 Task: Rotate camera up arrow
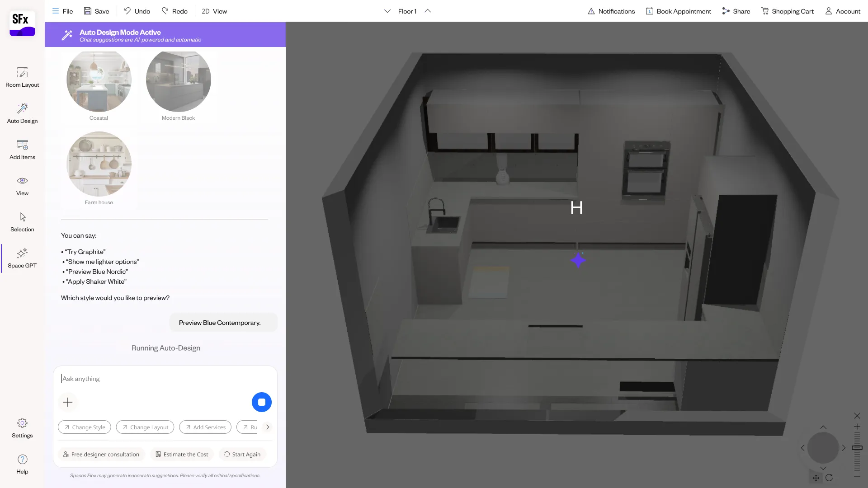pyautogui.click(x=823, y=427)
